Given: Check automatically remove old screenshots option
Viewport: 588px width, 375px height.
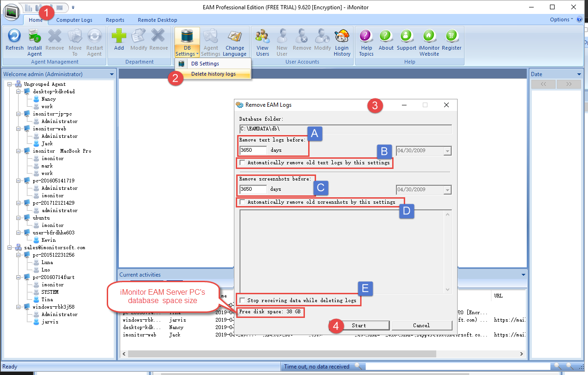Looking at the screenshot, I should pyautogui.click(x=242, y=202).
